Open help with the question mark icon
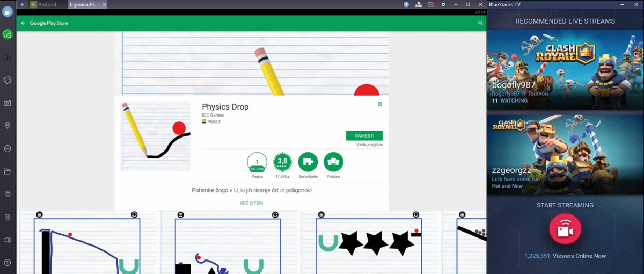The width and height of the screenshot is (644, 274). click(x=8, y=263)
